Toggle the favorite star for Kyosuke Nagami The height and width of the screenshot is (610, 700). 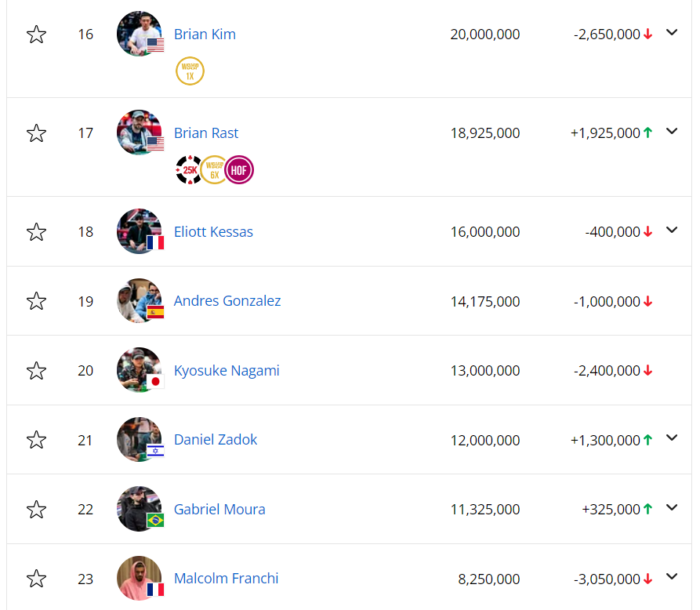tap(36, 371)
